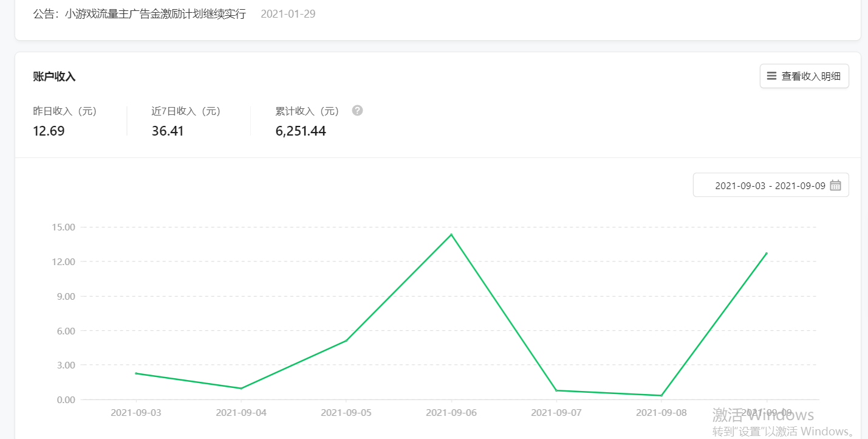Screen dimensions: 868x439
Task: Select the chart data point for 2021-09-04
Action: (241, 389)
